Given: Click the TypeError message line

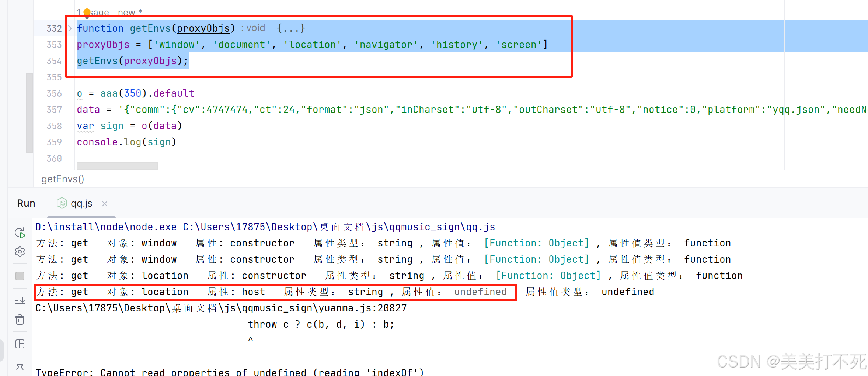Looking at the screenshot, I should 230,372.
